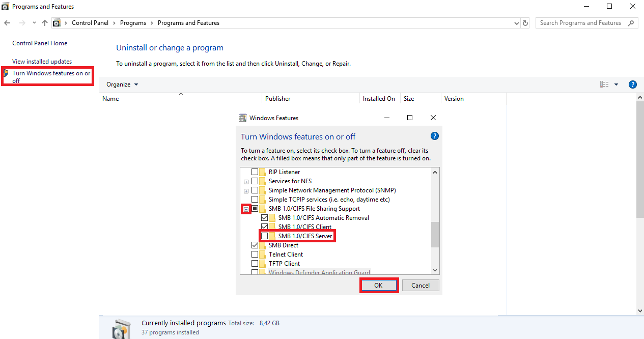This screenshot has height=339, width=644.
Task: Check the RIP Listener checkbox
Action: click(255, 172)
